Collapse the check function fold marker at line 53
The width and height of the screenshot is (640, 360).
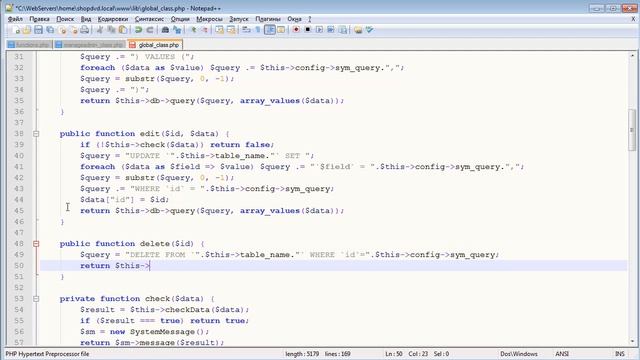[x=36, y=299]
